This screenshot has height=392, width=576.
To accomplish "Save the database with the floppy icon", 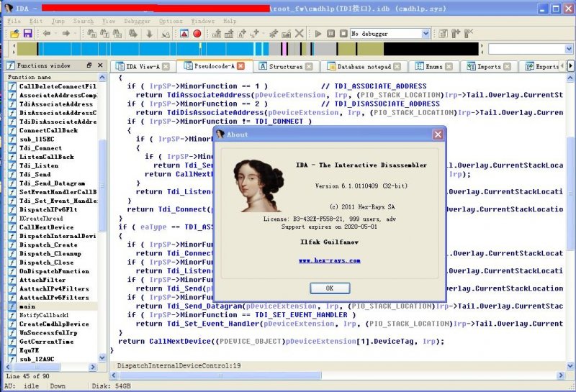I will tap(27, 34).
